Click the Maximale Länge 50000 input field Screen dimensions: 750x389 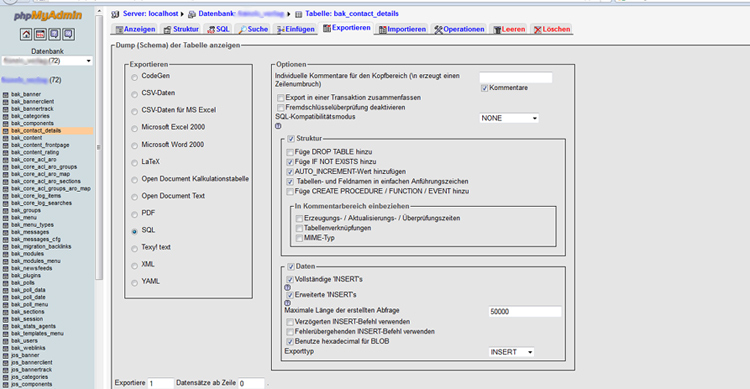525,311
